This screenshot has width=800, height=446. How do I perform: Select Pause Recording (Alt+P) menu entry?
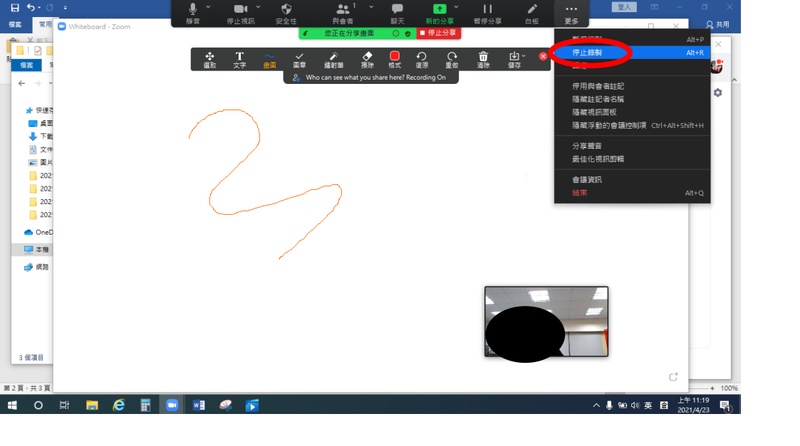(x=632, y=39)
